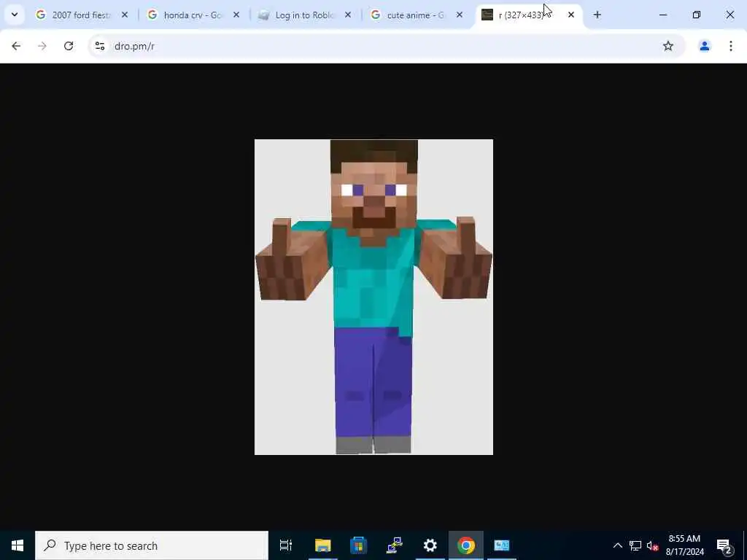Go back with the back arrow
This screenshot has height=560, width=747.
(16, 46)
